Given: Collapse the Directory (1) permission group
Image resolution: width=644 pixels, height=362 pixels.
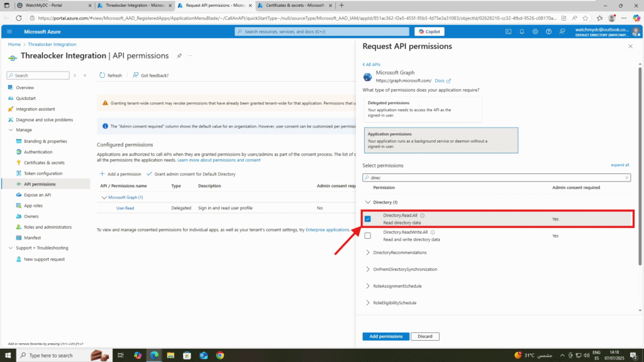Looking at the screenshot, I should 367,202.
